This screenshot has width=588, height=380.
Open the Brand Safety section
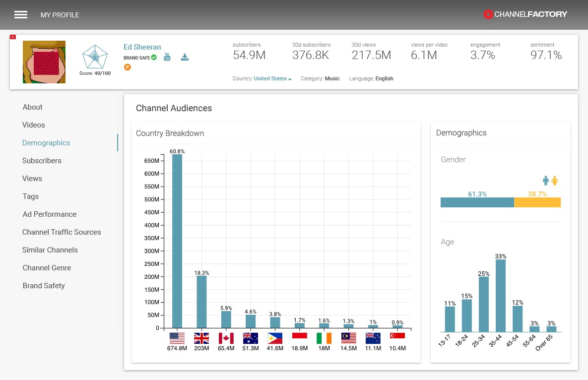[44, 286]
